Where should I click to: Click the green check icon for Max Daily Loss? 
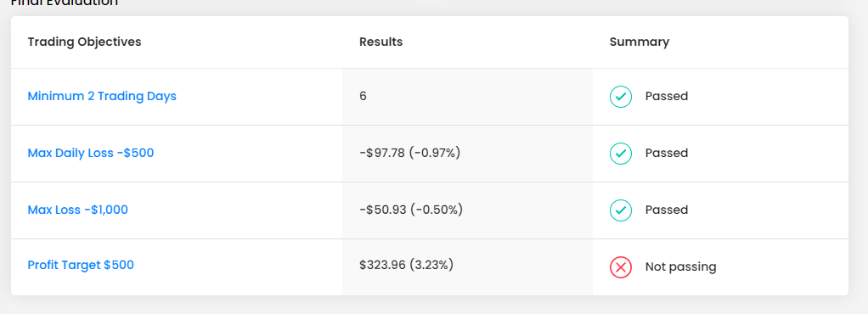[x=621, y=153]
